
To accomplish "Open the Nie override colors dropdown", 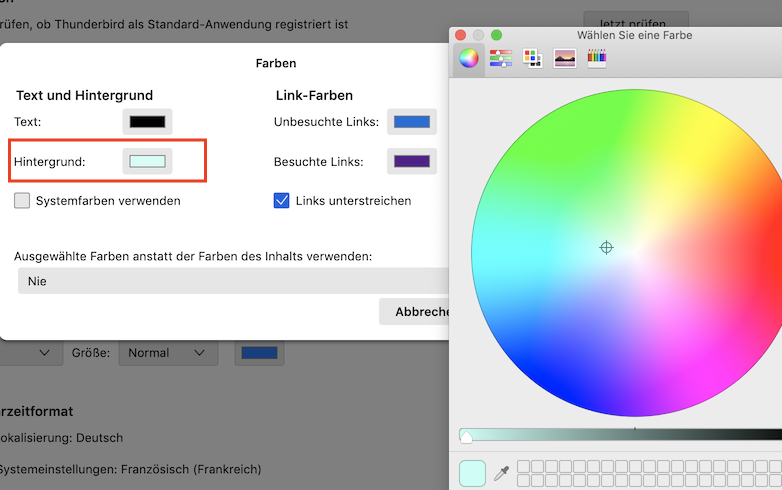I will (232, 281).
